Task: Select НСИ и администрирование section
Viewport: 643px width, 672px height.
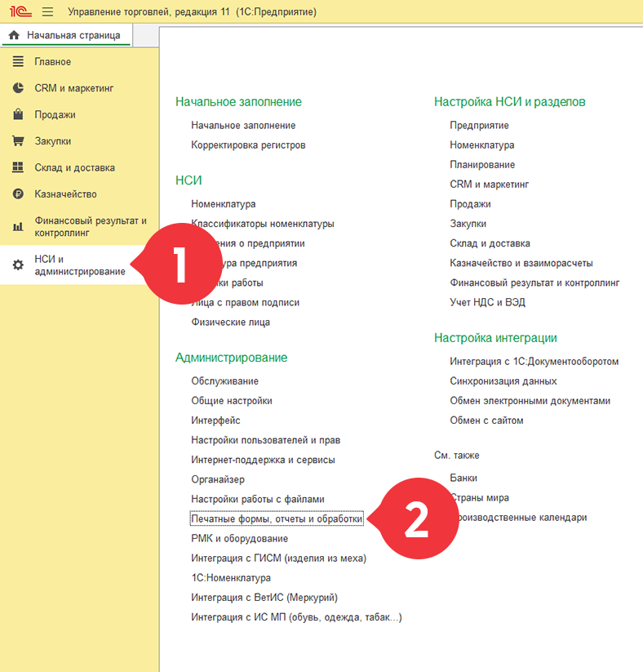Action: 80,265
